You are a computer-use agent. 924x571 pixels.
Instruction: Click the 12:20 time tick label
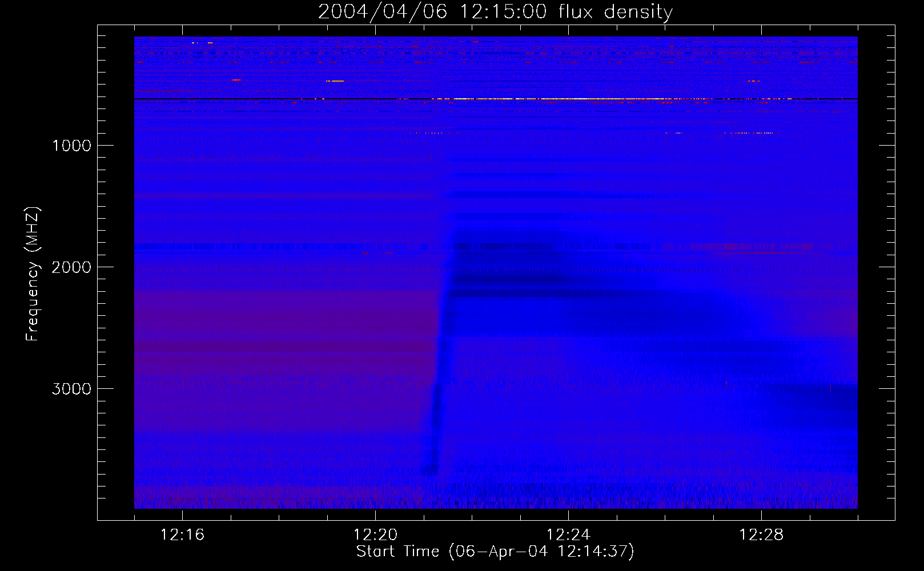tap(375, 535)
